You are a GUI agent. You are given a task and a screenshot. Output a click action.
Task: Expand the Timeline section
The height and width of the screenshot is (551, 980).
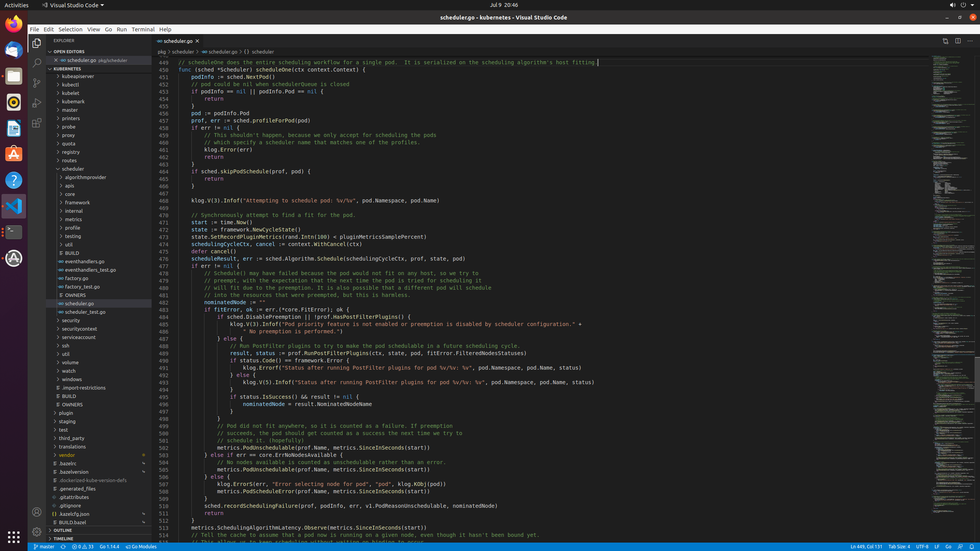point(99,539)
